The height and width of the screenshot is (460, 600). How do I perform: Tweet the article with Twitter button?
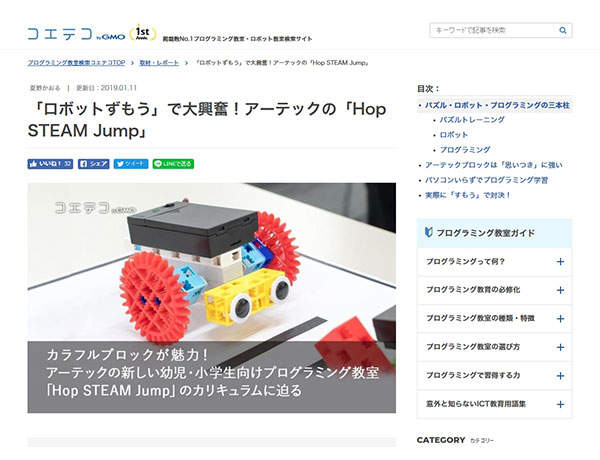tap(131, 164)
